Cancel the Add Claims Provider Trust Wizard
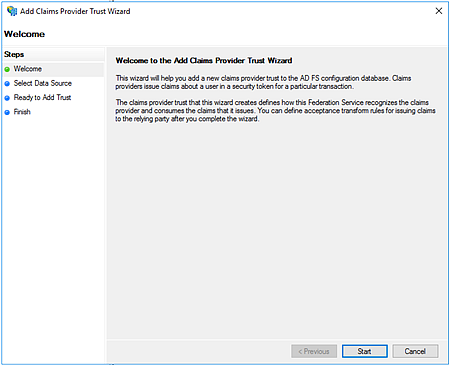 point(415,351)
